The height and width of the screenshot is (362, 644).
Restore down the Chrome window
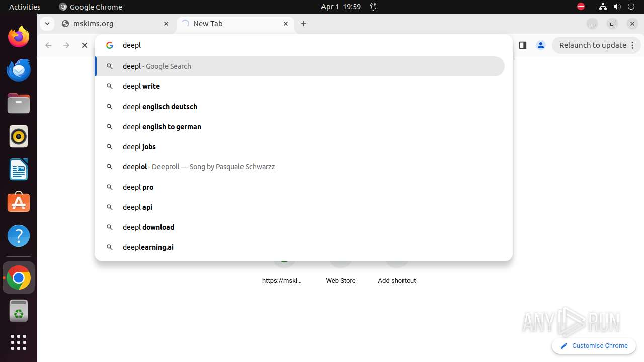(x=612, y=24)
